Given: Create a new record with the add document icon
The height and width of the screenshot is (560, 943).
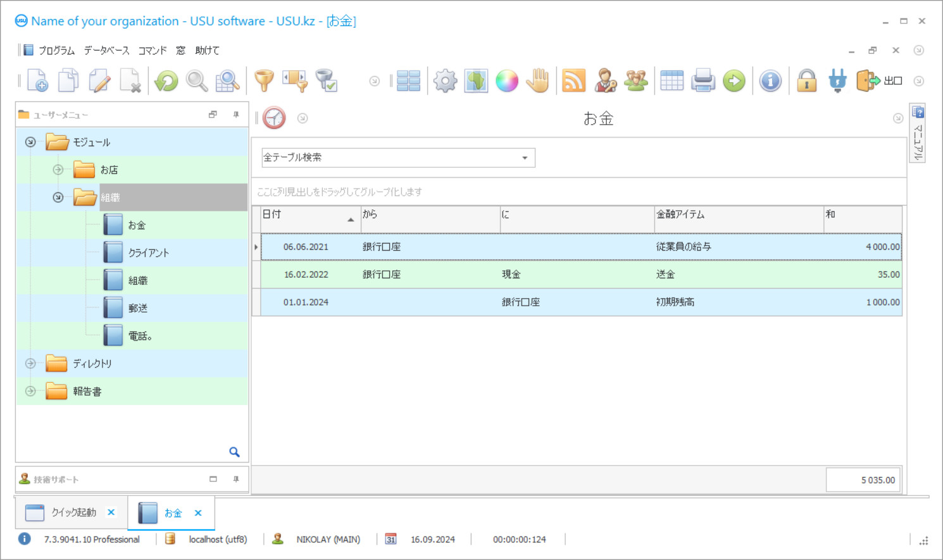Looking at the screenshot, I should pos(36,80).
